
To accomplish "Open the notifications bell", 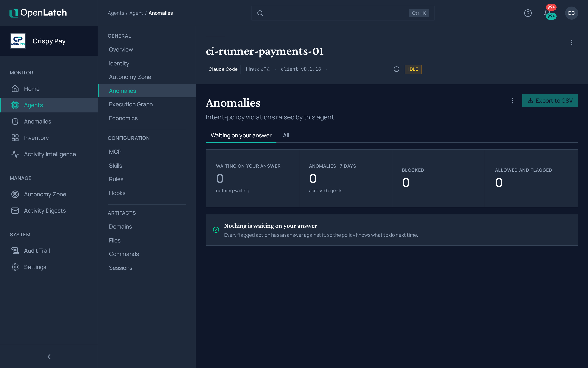I will (547, 13).
